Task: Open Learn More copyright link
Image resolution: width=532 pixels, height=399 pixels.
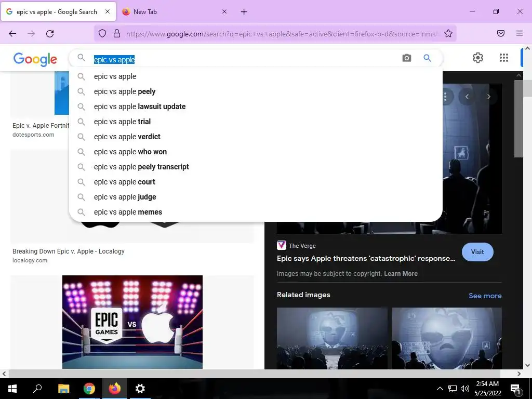Action: pyautogui.click(x=401, y=273)
